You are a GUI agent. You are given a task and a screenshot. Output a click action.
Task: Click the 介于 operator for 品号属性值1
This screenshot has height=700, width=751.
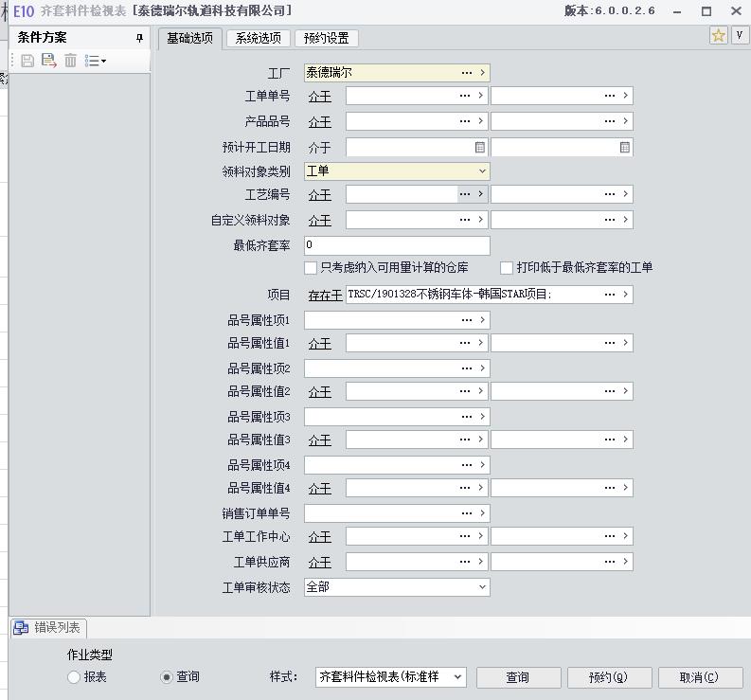point(320,344)
